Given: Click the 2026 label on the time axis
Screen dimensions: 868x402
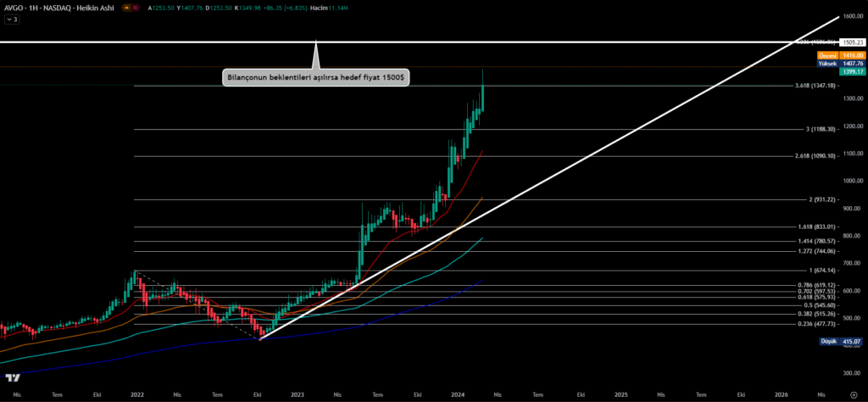Looking at the screenshot, I should click(x=781, y=395).
